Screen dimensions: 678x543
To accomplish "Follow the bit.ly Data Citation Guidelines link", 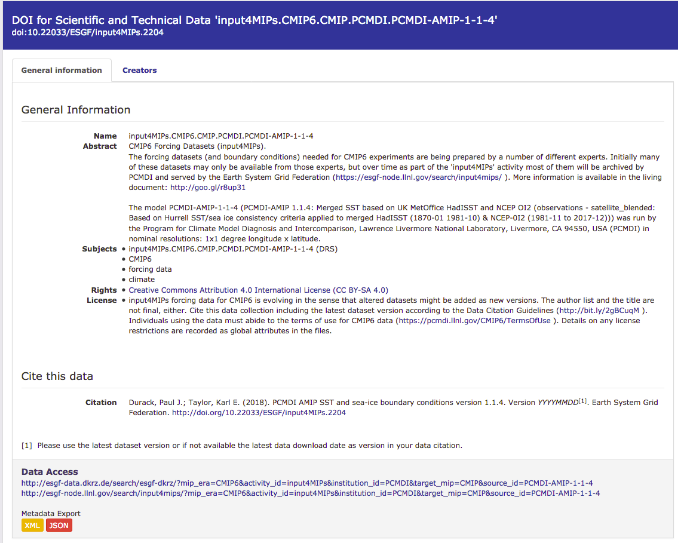I will click(599, 310).
